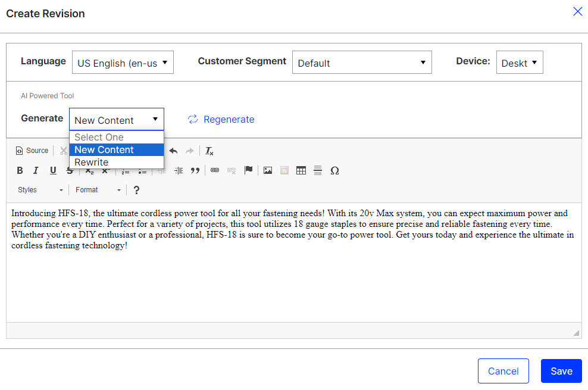Viewport: 588px width, 390px height.
Task: Click the Cancel button
Action: [x=503, y=371]
